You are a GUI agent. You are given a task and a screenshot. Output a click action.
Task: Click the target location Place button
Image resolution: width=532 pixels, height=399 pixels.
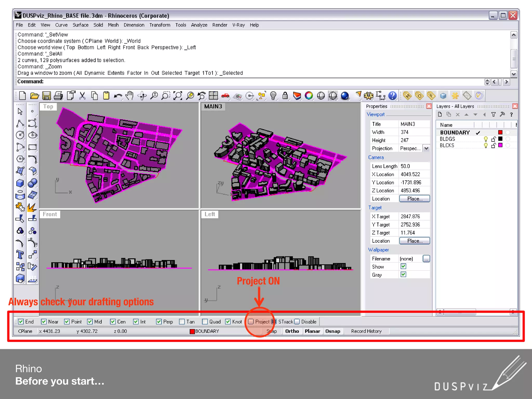[415, 241]
